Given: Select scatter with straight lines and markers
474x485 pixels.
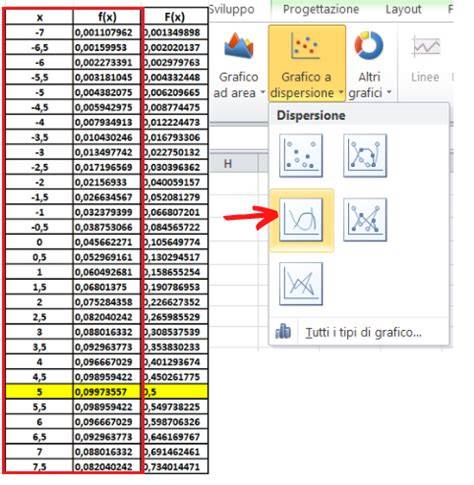Looking at the screenshot, I should tap(365, 220).
